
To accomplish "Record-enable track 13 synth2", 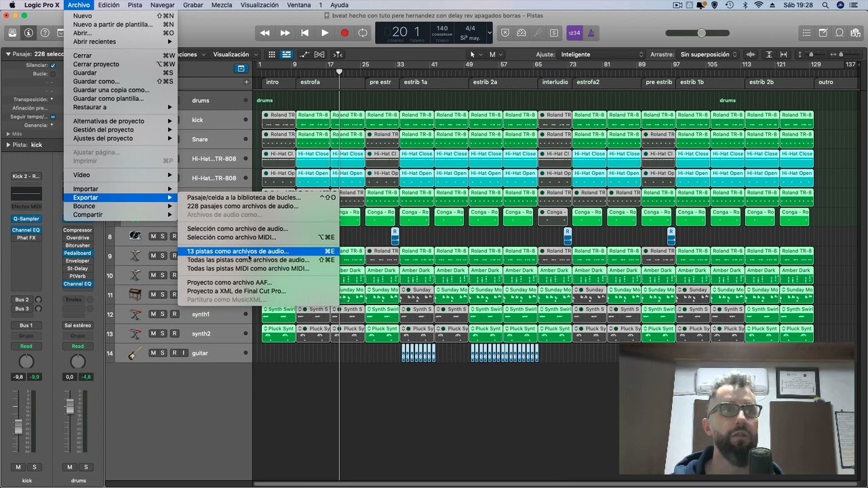I will click(x=174, y=333).
